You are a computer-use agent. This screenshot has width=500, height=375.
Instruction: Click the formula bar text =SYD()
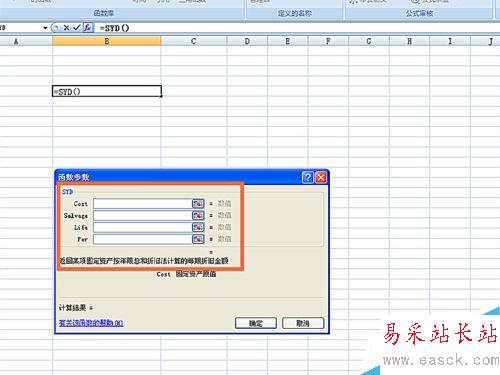pyautogui.click(x=114, y=28)
